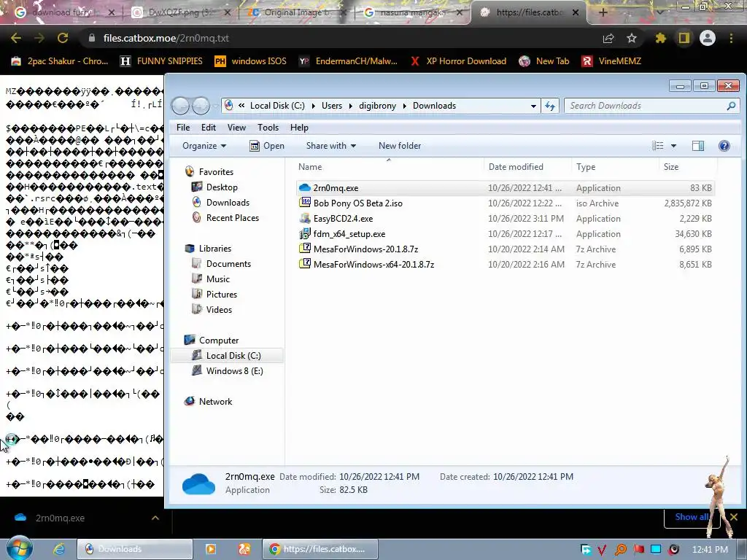Show hidden parent folders via double chevron
The image size is (747, 560).
(241, 105)
